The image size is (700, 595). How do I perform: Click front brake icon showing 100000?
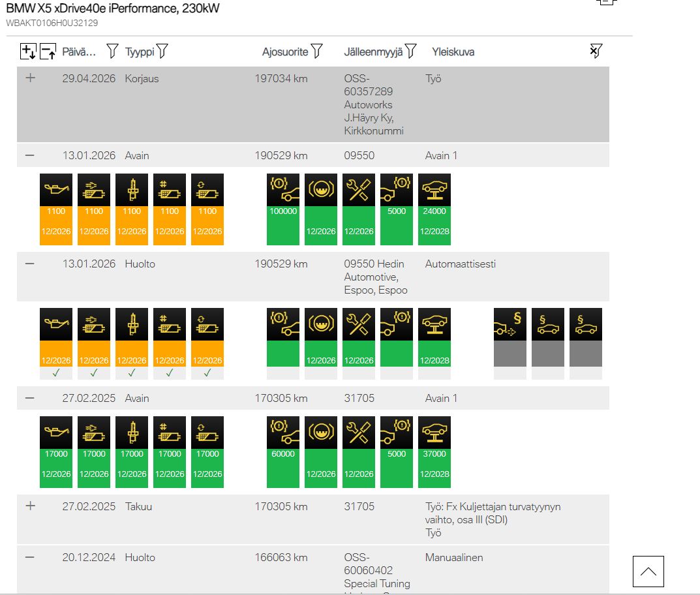283,190
